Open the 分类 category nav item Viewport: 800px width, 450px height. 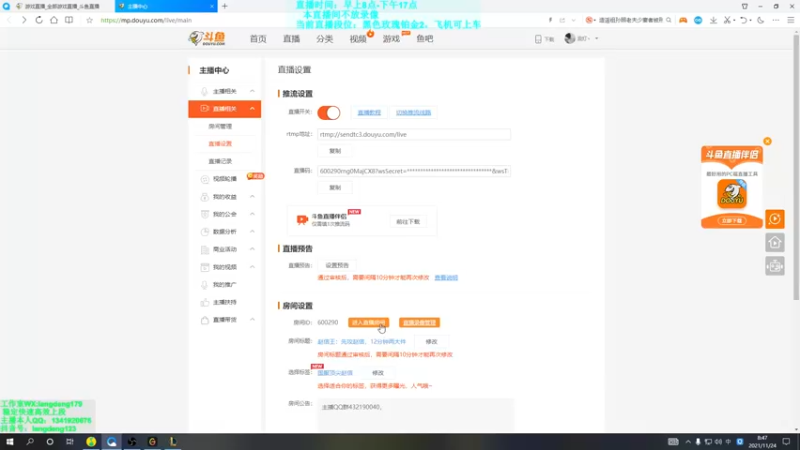point(324,39)
